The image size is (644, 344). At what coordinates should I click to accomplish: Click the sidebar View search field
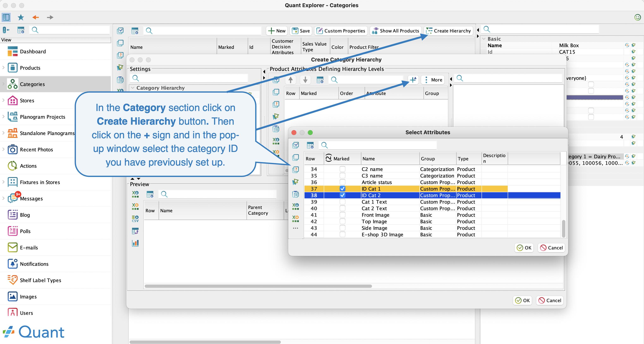70,30
